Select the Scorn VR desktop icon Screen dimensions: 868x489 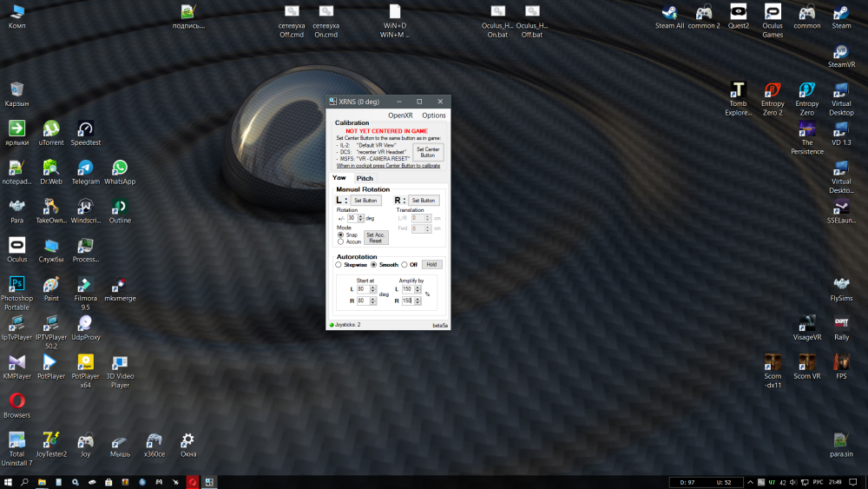point(807,367)
